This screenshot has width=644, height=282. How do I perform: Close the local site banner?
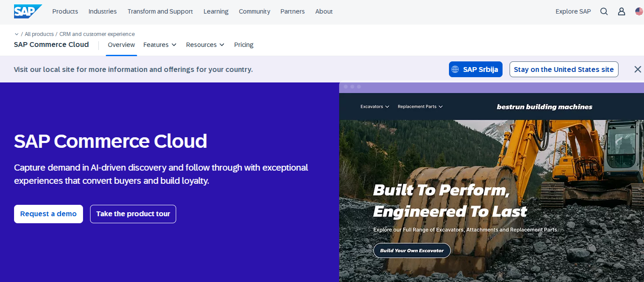(x=638, y=69)
